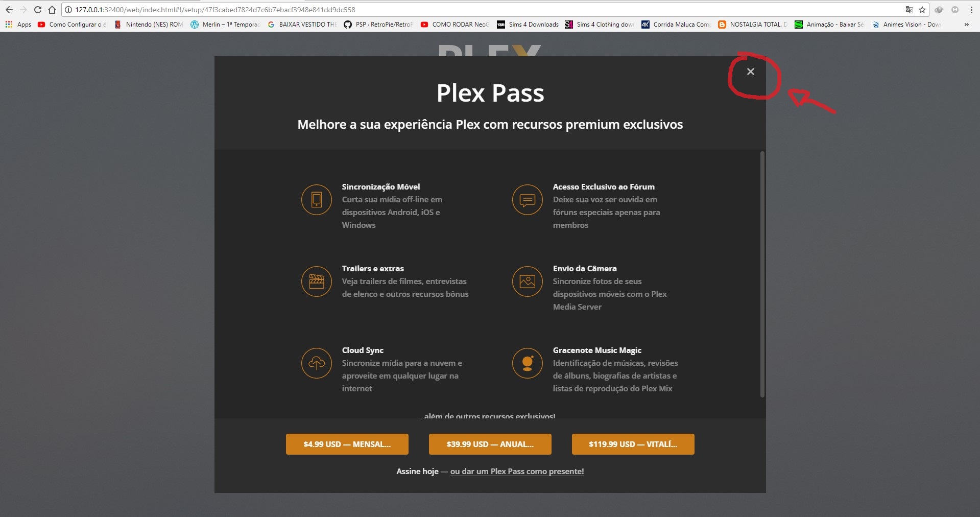Click the Sincronização Móvel phone icon

[317, 200]
